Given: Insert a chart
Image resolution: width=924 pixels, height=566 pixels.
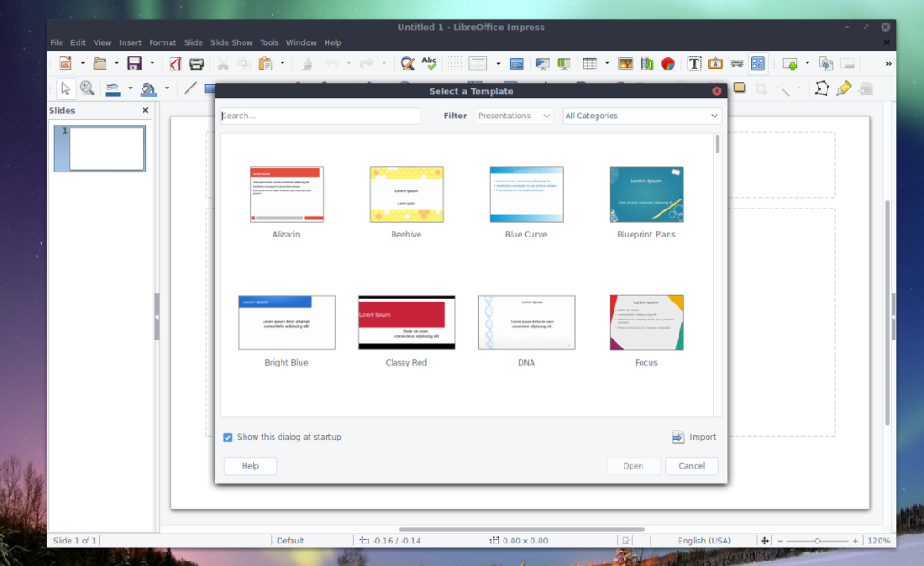Looking at the screenshot, I should pos(667,63).
